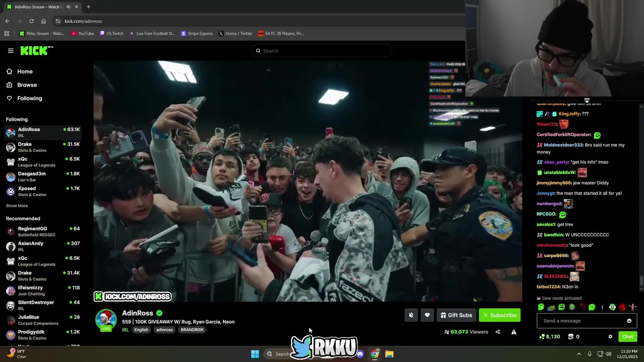The width and height of the screenshot is (644, 362).
Task: Open AsianAndy in Recommended list
Action: point(43,246)
